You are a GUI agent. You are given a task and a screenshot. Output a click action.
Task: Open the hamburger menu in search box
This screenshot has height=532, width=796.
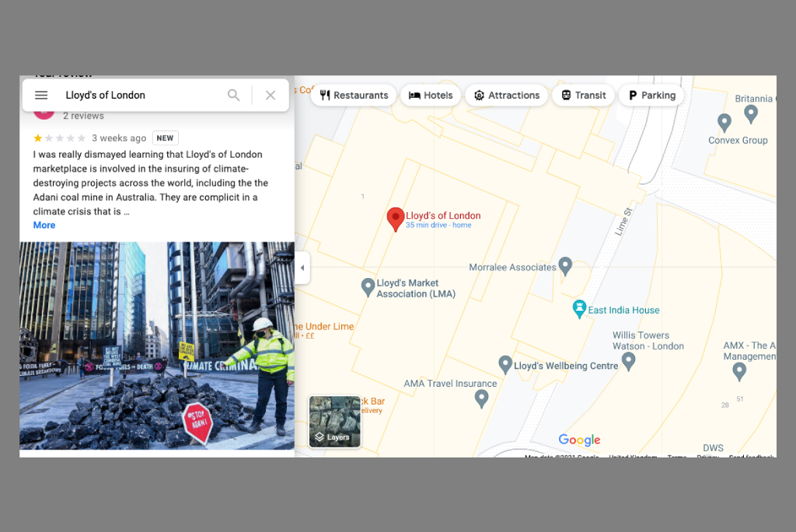point(41,96)
